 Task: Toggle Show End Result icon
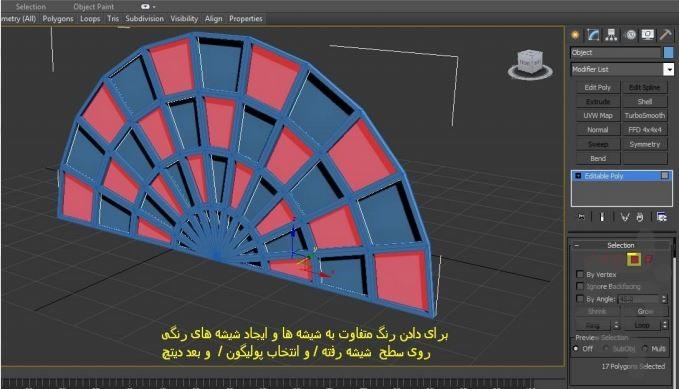tap(602, 217)
